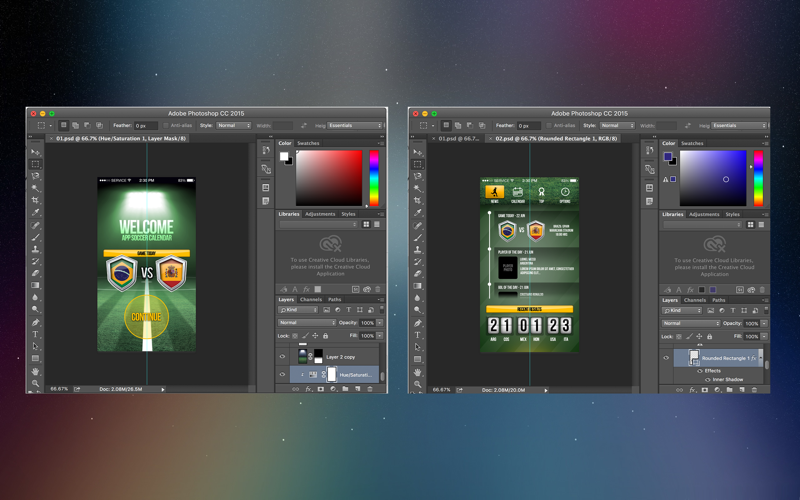
Task: Toggle type layer filter in the right Layers panel
Action: click(733, 310)
